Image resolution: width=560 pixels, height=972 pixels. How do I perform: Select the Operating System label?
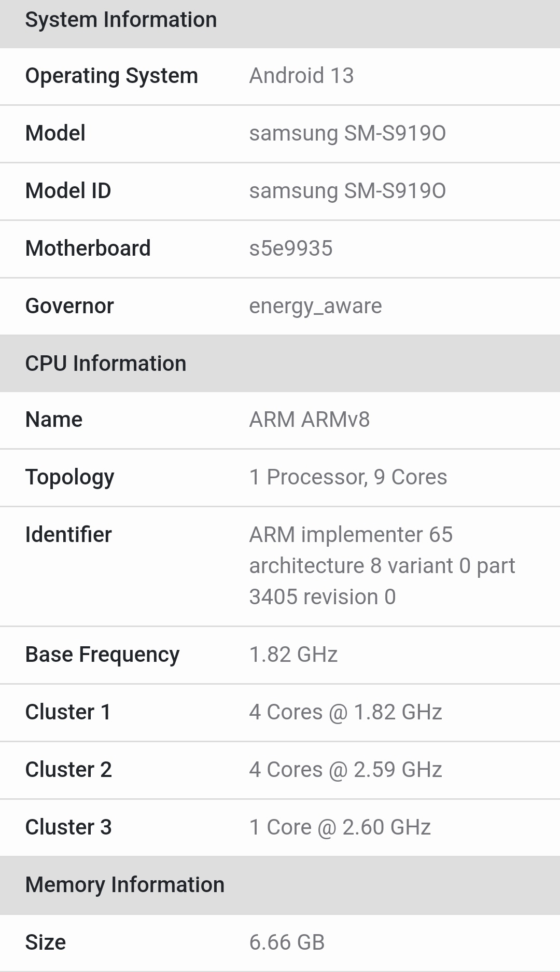111,76
